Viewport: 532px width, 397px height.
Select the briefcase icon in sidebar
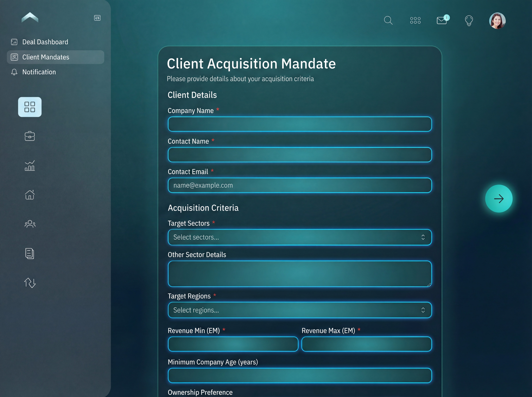coord(30,136)
